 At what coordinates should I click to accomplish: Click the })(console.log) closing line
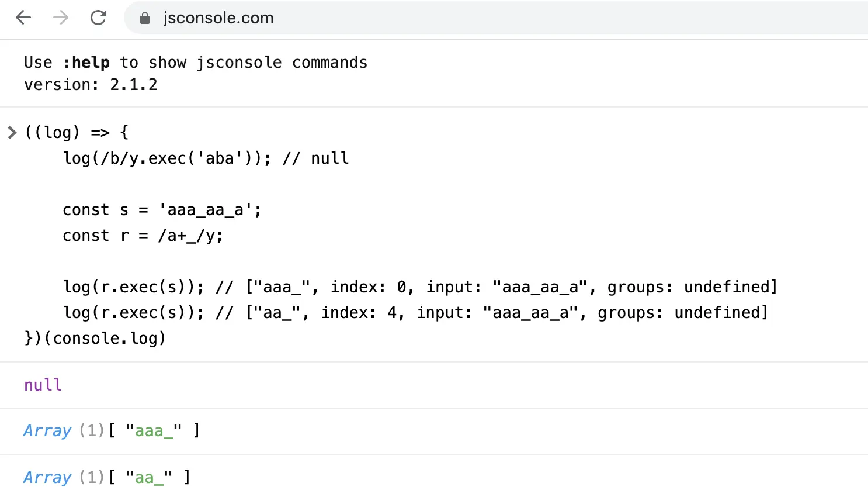pos(95,339)
